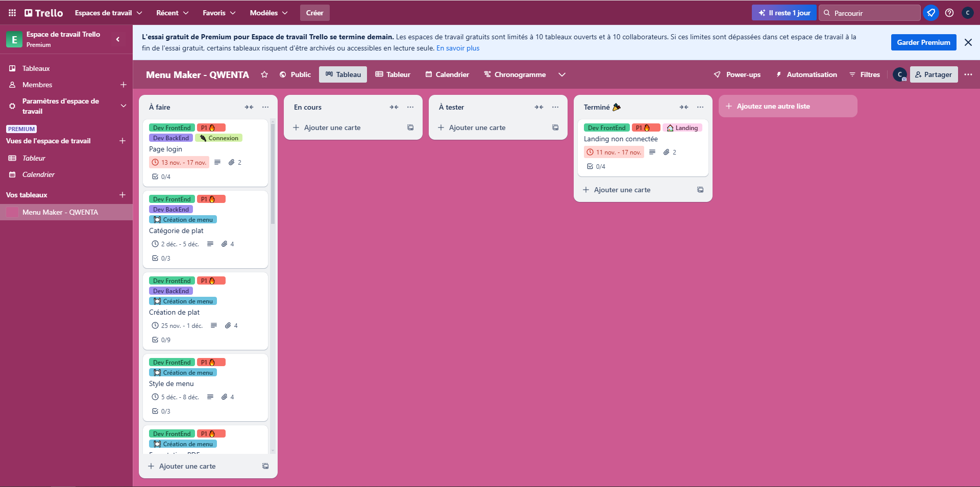Switch to the Chronogramme view tab
This screenshot has height=487, width=980.
[x=514, y=74]
